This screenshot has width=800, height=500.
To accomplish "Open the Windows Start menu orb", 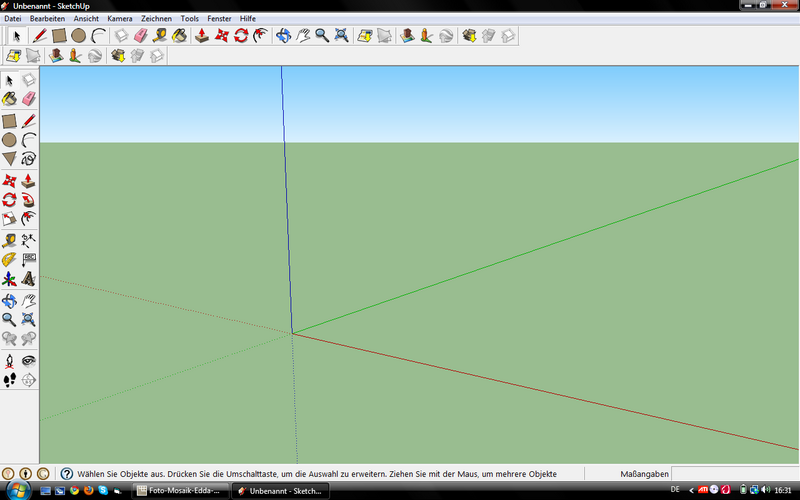I will click(x=17, y=489).
